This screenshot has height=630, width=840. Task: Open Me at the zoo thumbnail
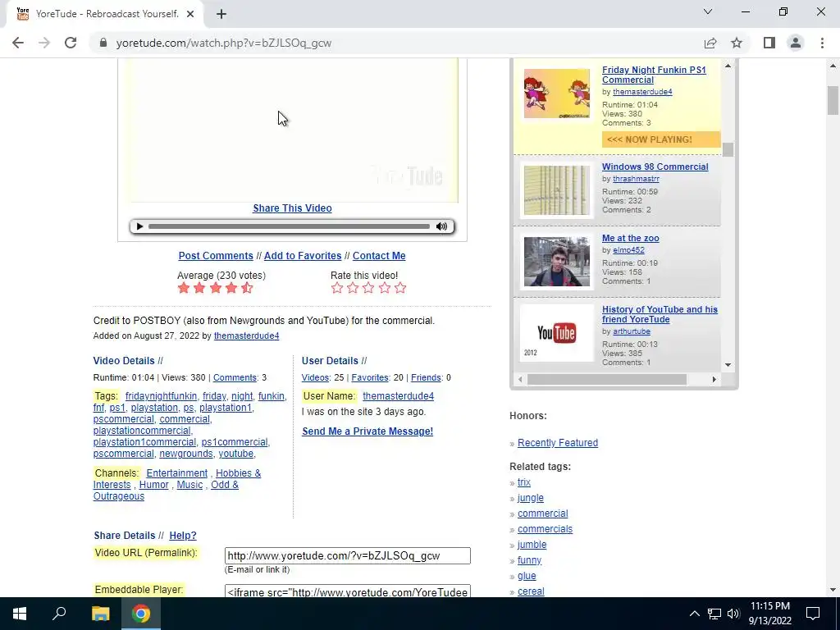(x=557, y=262)
